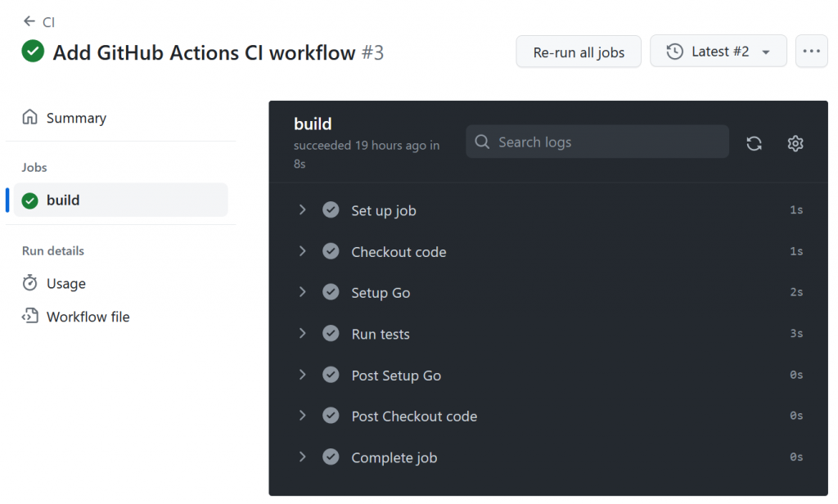Open the Workflow file link
The height and width of the screenshot is (504, 838).
(x=88, y=317)
